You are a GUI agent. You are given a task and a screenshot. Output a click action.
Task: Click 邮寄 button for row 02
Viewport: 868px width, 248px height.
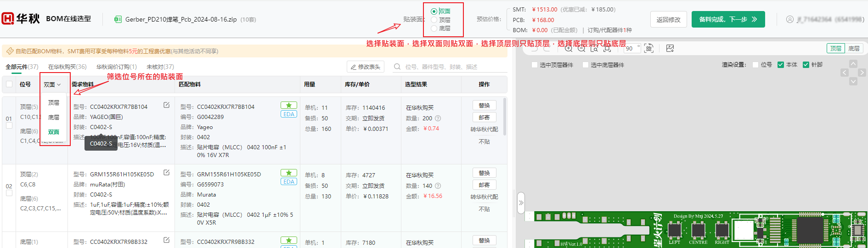point(485,185)
